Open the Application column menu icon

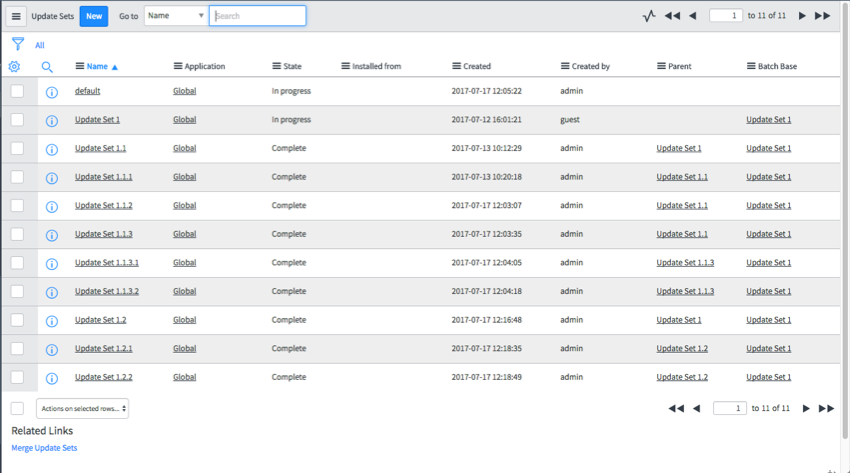tap(178, 66)
